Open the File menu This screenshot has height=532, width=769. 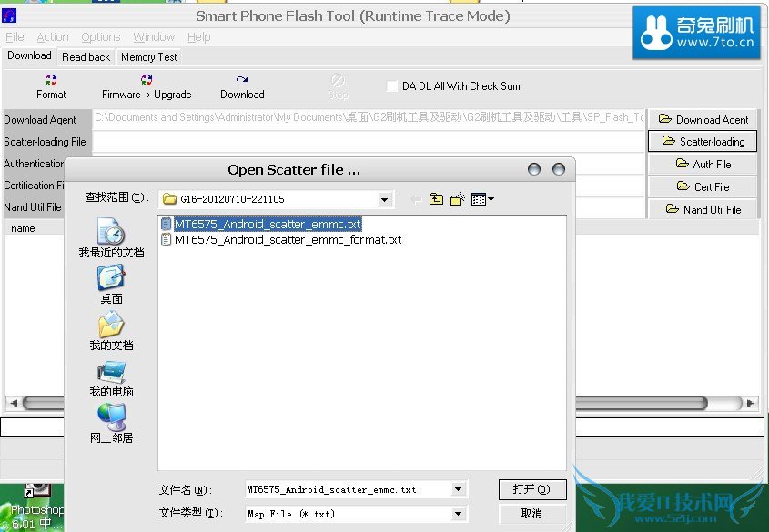point(15,36)
